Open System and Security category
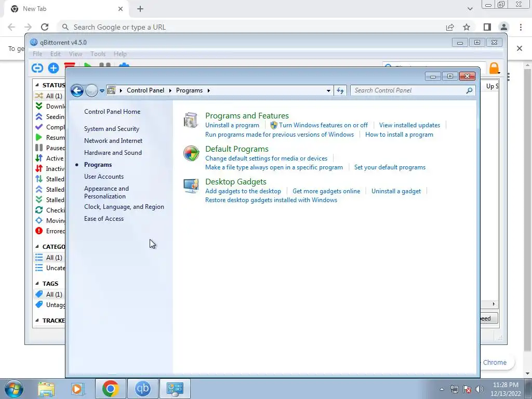 point(112,129)
